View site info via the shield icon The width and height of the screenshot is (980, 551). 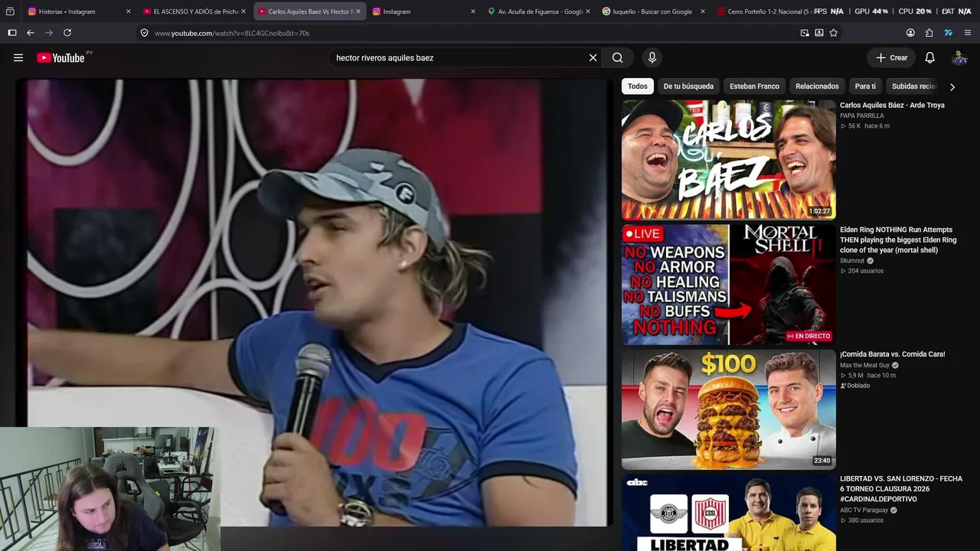tap(144, 33)
